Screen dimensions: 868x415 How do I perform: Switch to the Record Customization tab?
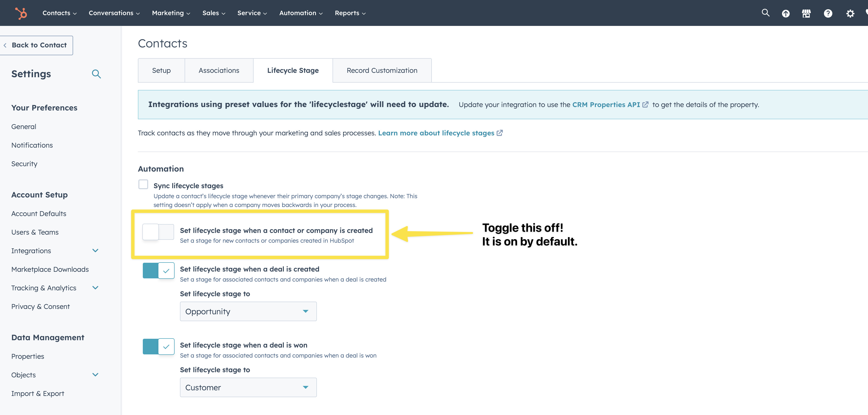click(382, 70)
